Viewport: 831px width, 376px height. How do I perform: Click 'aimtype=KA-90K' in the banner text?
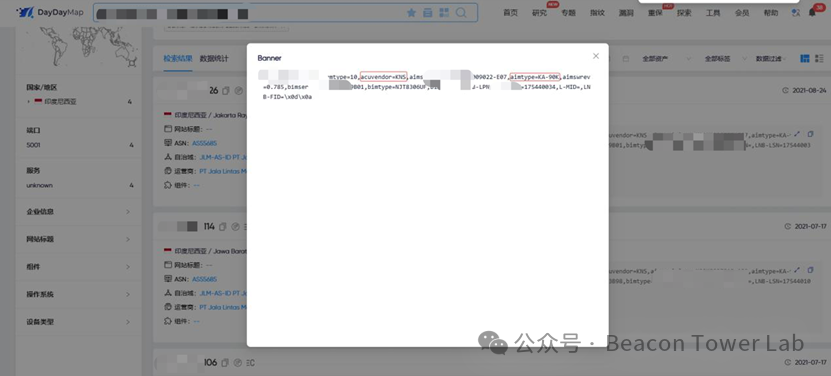coord(534,77)
